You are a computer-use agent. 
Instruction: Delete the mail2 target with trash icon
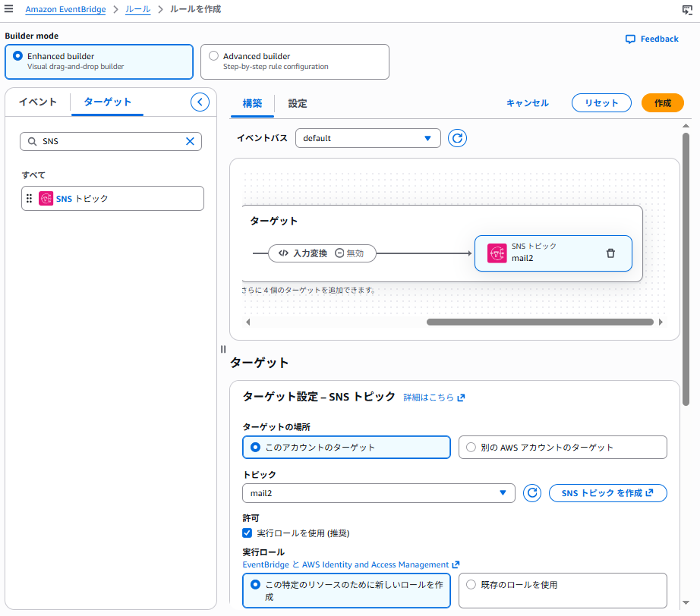coord(610,253)
